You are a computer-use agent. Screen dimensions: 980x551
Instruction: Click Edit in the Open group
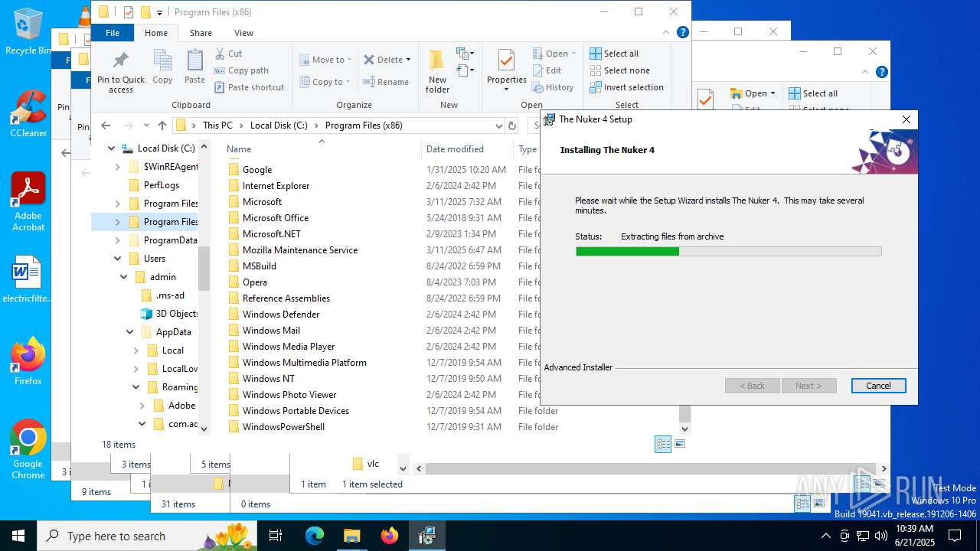[x=547, y=70]
